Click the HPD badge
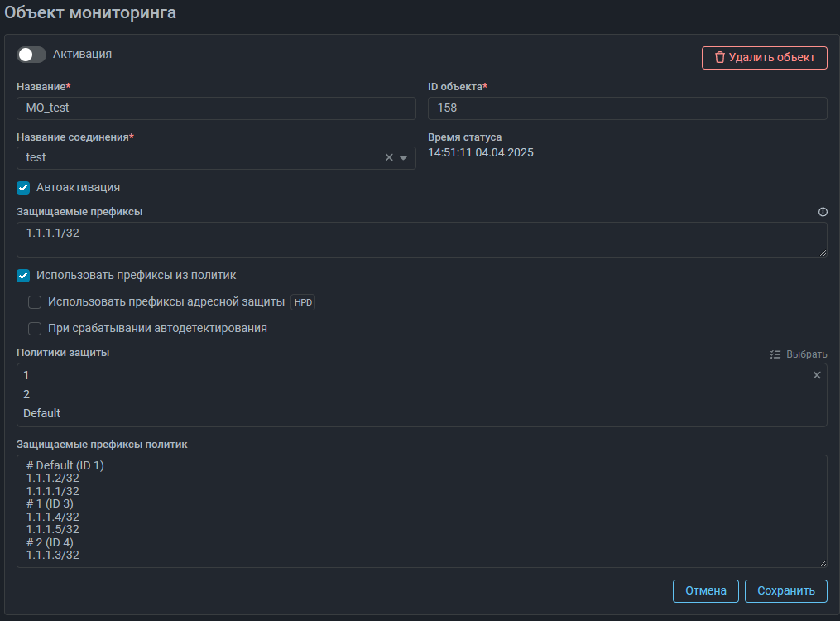This screenshot has width=840, height=621. tap(304, 303)
